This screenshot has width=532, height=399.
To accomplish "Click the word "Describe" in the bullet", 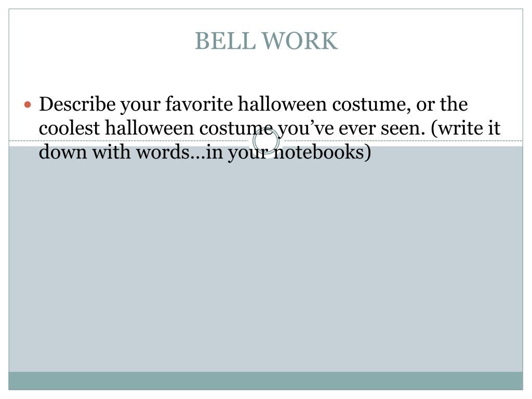I will coord(77,104).
